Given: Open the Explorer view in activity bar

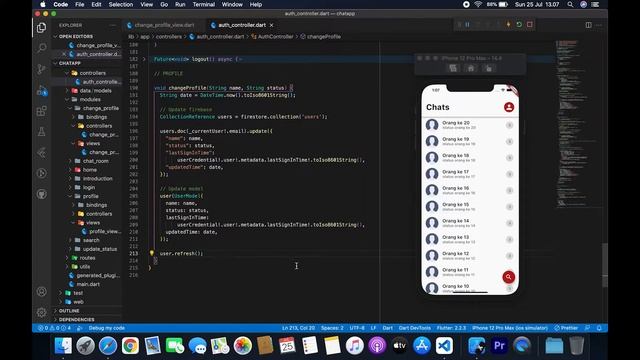Looking at the screenshot, I should click(41, 28).
